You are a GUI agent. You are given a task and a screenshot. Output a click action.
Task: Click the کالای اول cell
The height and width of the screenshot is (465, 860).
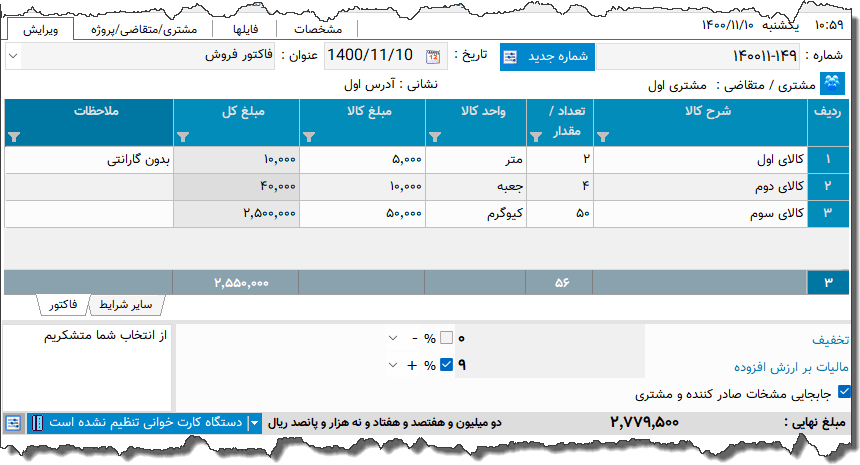pos(700,160)
